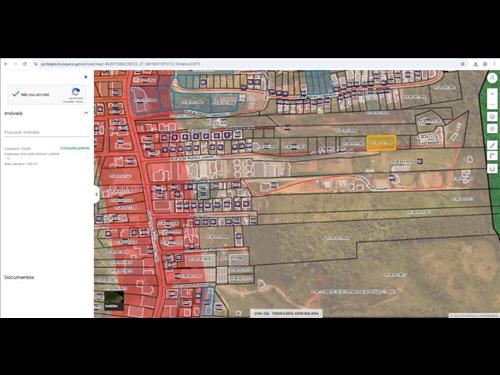The width and height of the screenshot is (500, 375).
Task: Click the Documentos section heading
Action: (x=19, y=277)
